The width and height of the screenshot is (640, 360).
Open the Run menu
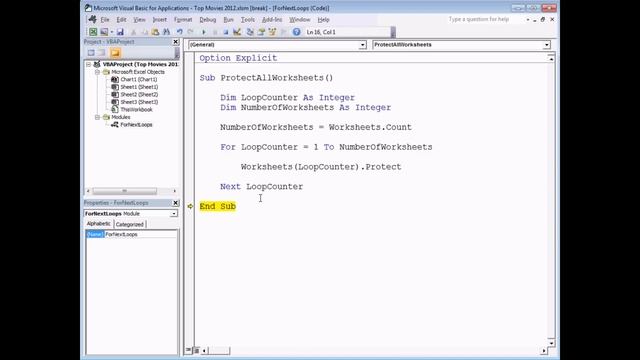[229, 20]
